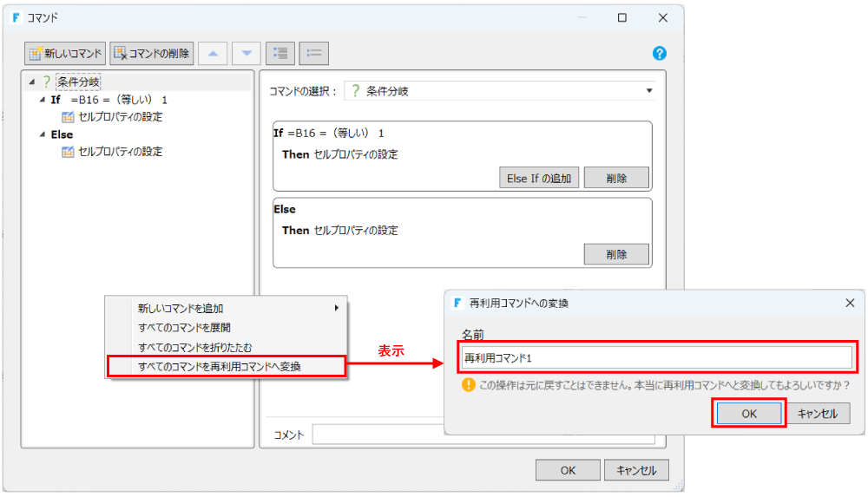Move command up with the up arrow
The image size is (868, 497).
[213, 54]
